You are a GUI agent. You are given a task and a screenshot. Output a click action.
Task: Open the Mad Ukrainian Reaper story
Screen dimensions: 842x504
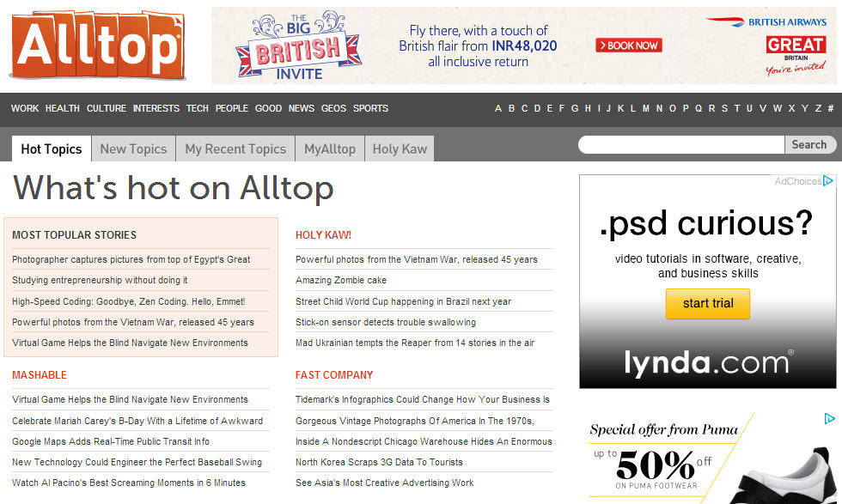[x=415, y=343]
